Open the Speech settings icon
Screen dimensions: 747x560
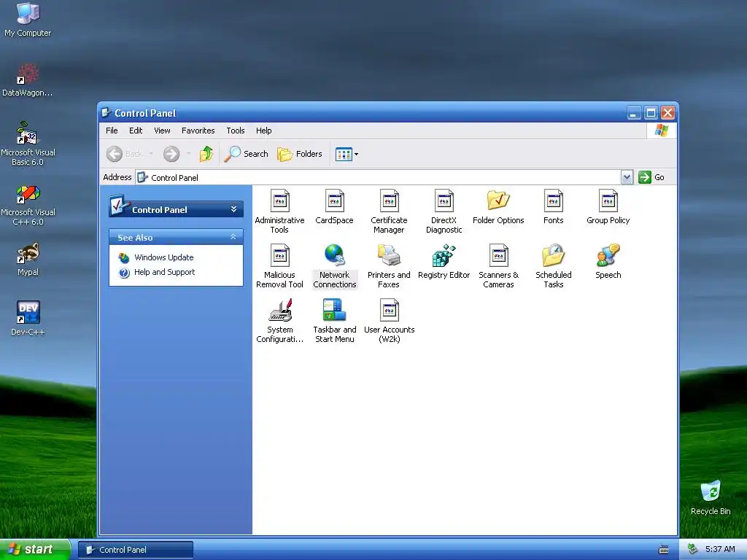pos(608,262)
